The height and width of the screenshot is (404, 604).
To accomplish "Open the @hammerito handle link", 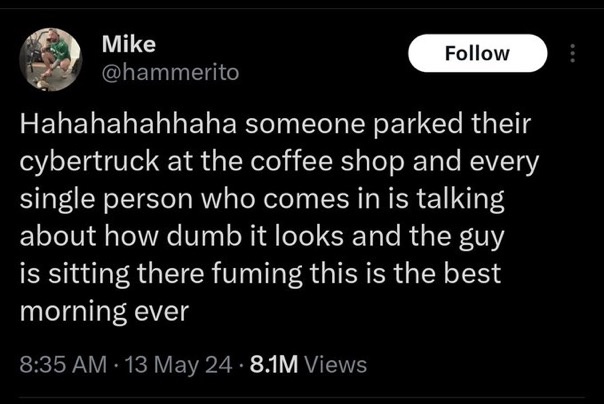I will (170, 72).
